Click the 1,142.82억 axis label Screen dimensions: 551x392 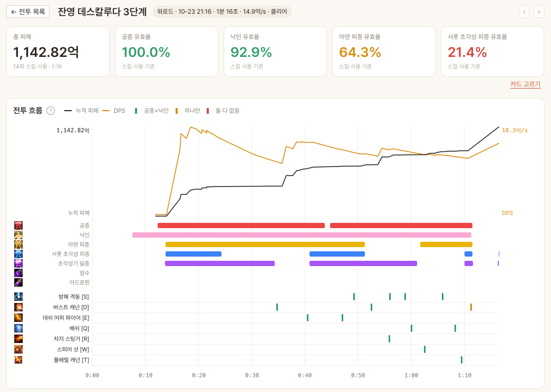[x=73, y=130]
